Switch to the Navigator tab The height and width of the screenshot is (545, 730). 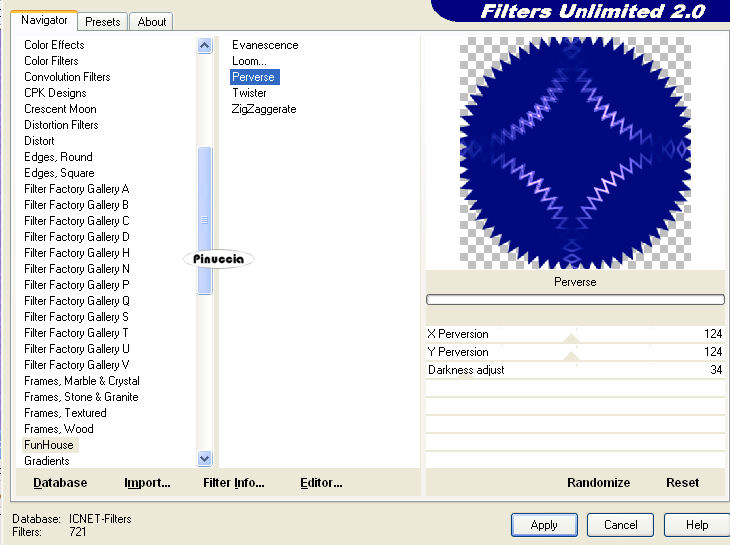(x=44, y=20)
